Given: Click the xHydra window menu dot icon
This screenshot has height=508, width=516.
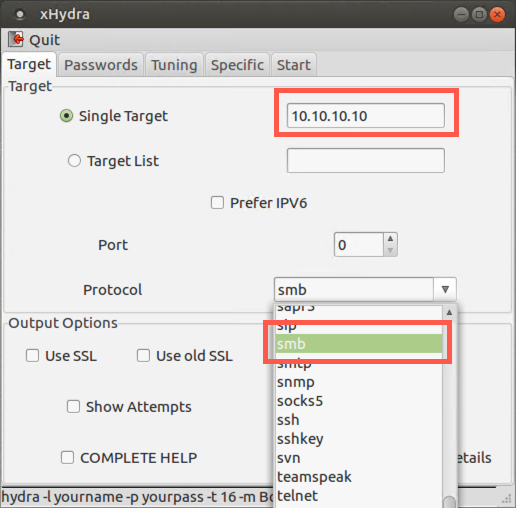Looking at the screenshot, I should pos(20,14).
